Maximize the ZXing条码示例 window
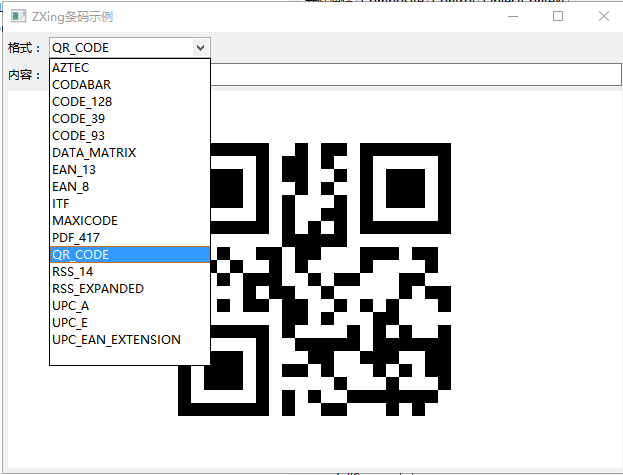The height and width of the screenshot is (475, 623). pyautogui.click(x=558, y=16)
